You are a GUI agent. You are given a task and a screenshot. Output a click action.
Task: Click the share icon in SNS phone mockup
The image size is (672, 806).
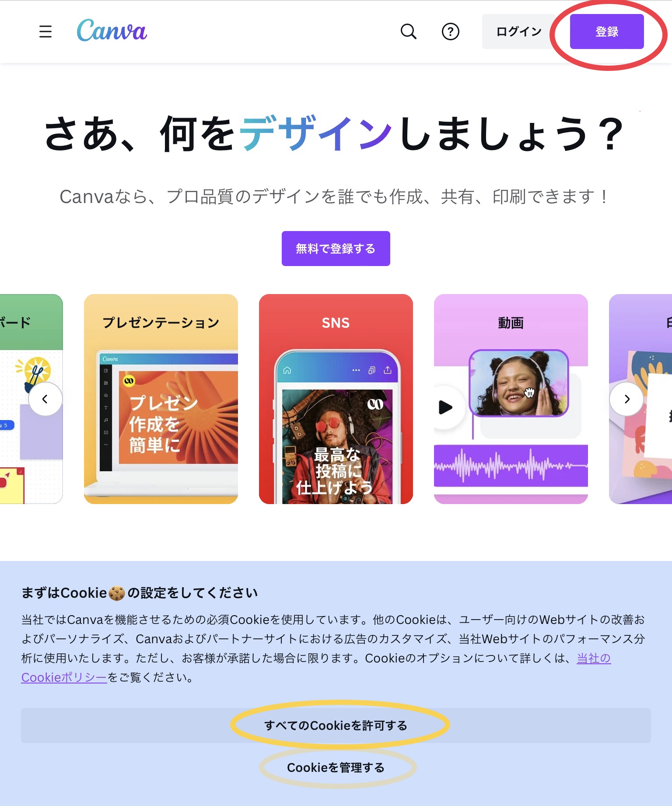(x=388, y=370)
